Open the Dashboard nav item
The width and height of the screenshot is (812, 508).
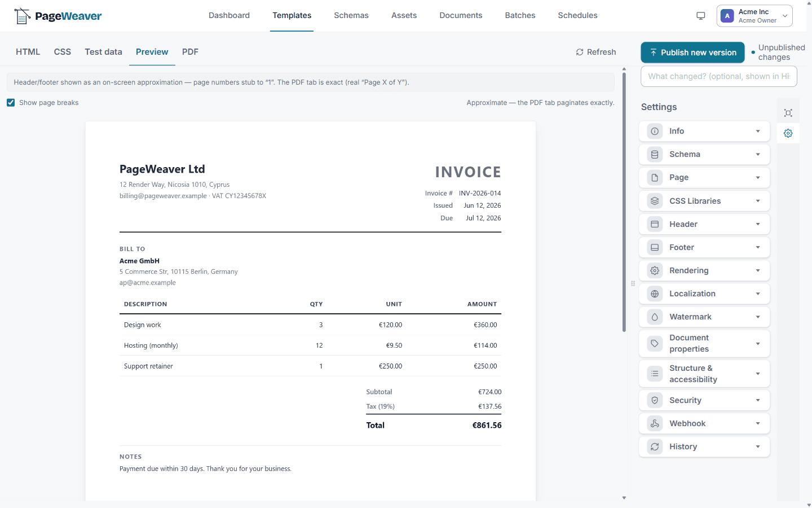tap(229, 15)
